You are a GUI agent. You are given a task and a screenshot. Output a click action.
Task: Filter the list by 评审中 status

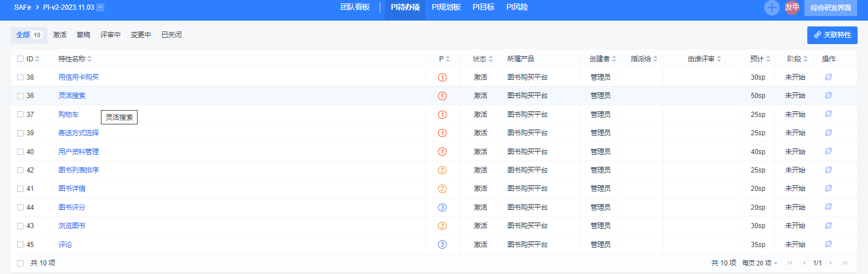pyautogui.click(x=111, y=35)
